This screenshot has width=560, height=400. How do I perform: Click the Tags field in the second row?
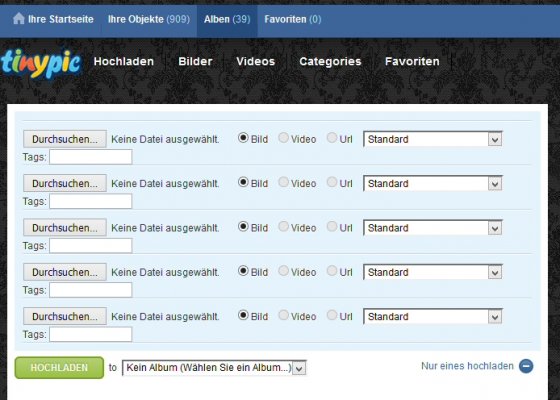[x=91, y=201]
